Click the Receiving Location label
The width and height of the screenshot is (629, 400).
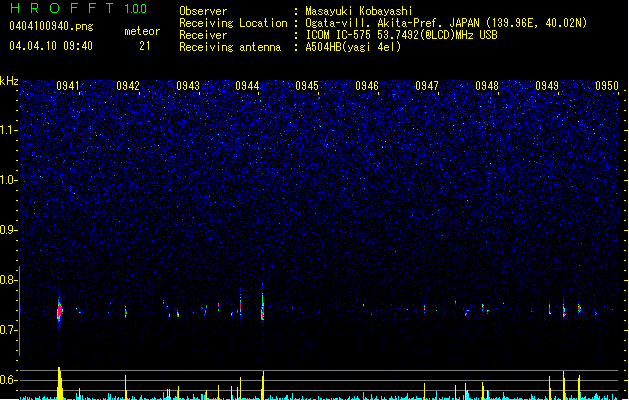point(233,23)
